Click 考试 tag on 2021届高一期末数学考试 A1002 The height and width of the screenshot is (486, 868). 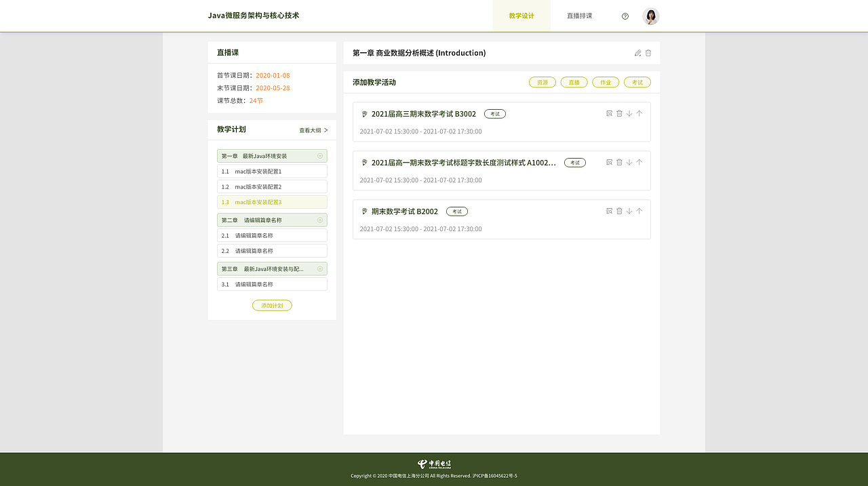[x=575, y=163]
